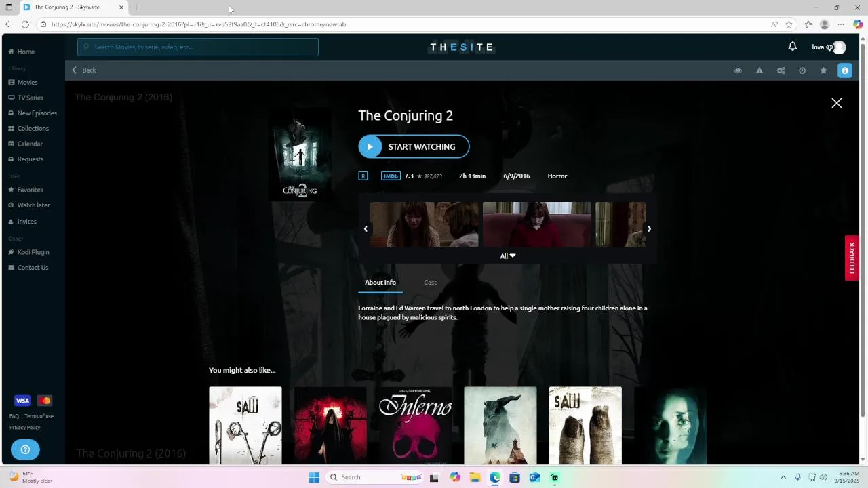
Task: Open the red FEEDBACK side tab
Action: click(x=852, y=258)
